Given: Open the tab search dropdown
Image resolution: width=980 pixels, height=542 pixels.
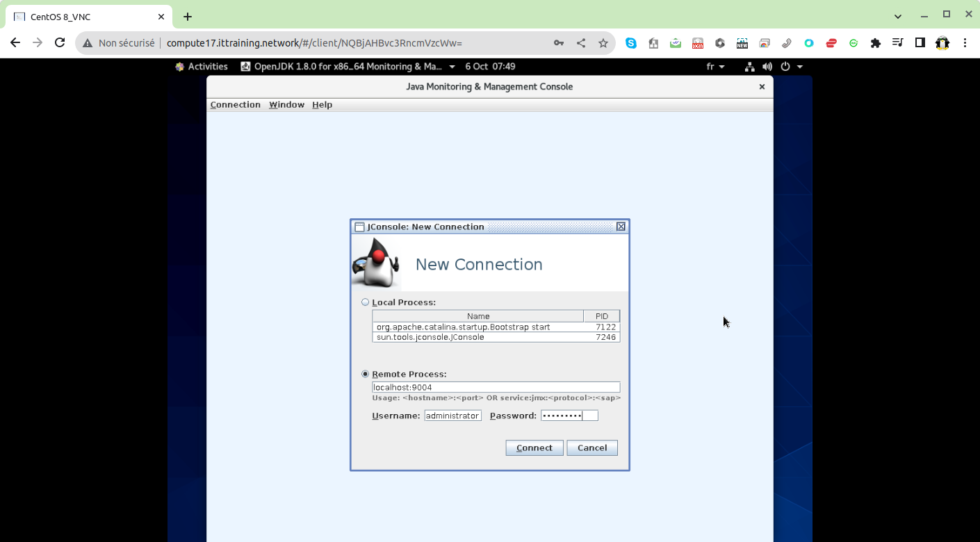Looking at the screenshot, I should tap(898, 16).
